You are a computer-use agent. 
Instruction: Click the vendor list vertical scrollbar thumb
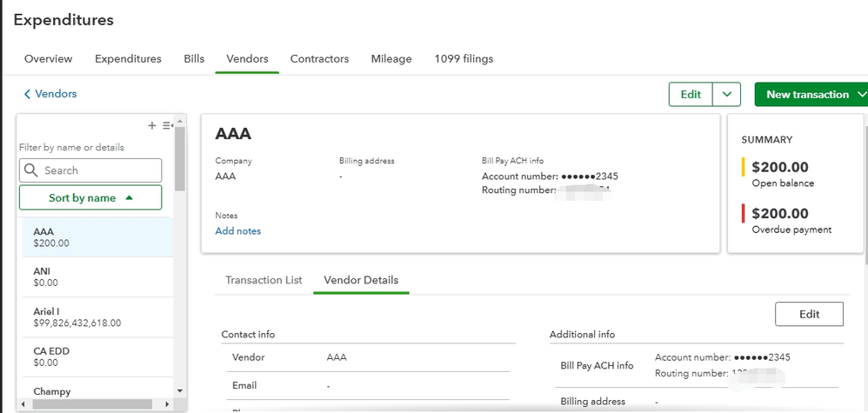[180, 157]
